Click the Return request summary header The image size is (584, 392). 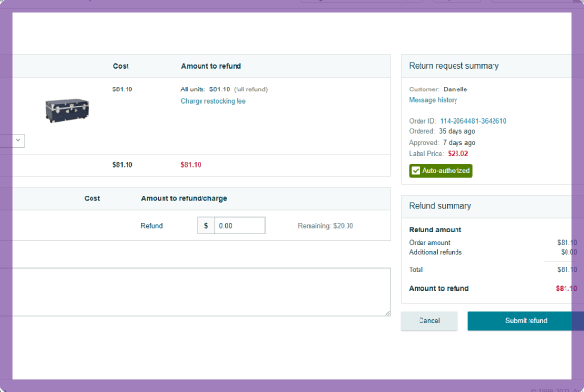(x=454, y=66)
